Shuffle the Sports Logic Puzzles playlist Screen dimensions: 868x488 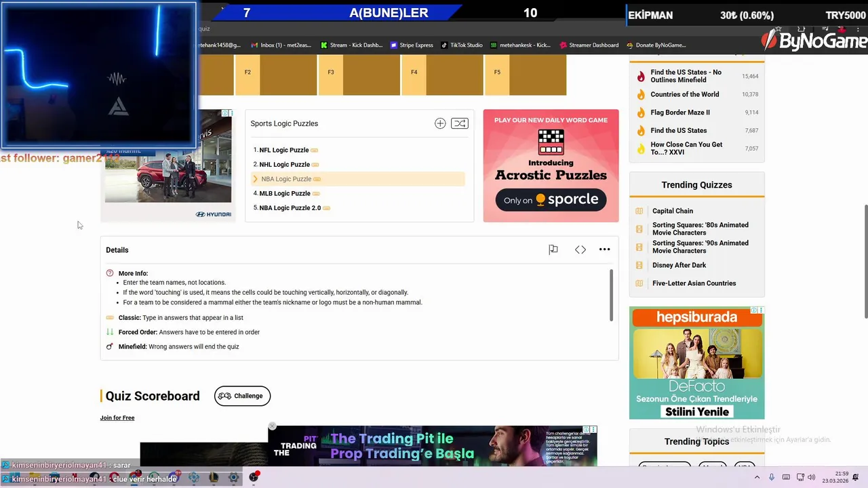[460, 123]
